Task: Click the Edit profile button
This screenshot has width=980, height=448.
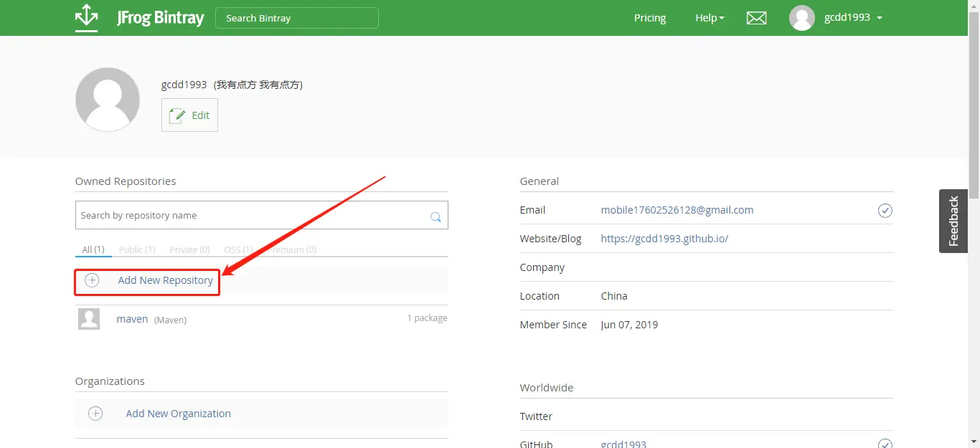Action: [x=189, y=115]
